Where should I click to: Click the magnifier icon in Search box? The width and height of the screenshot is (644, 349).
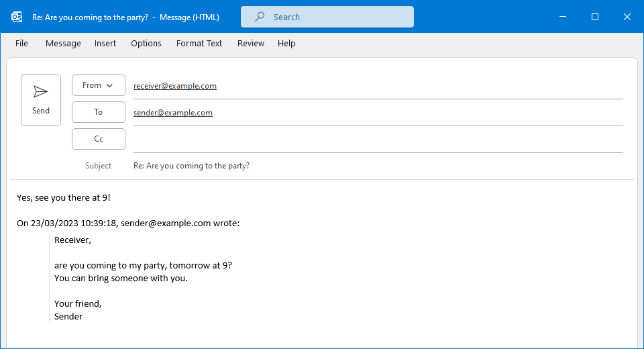260,17
